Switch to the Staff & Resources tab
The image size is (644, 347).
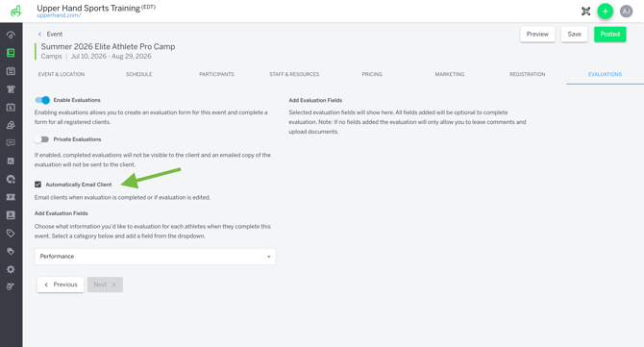point(294,74)
